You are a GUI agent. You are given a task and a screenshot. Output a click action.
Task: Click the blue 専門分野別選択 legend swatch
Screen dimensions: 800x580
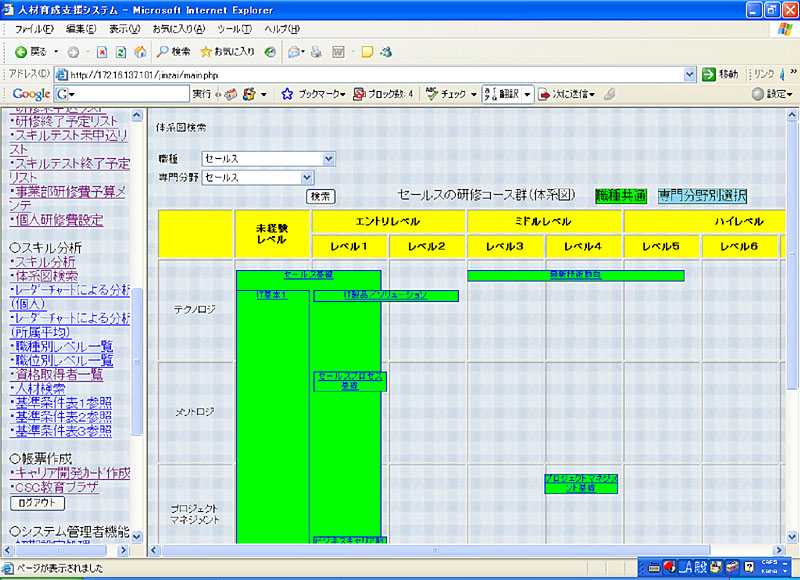coord(703,196)
